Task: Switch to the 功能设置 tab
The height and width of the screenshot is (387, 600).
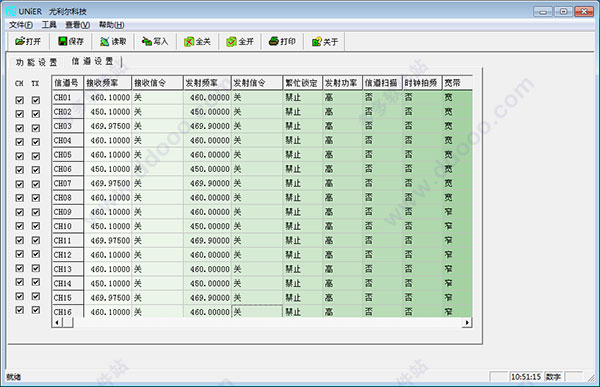Action: pos(36,62)
